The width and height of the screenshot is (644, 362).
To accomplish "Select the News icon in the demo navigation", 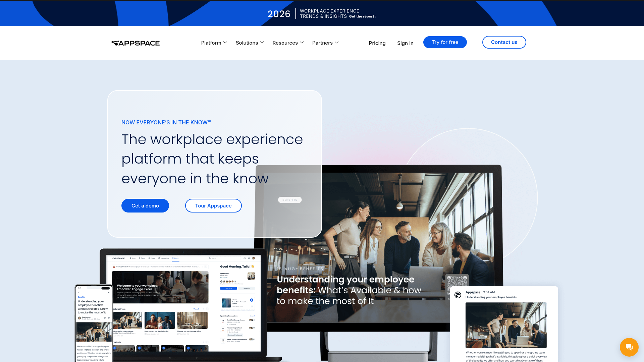I will [130, 258].
